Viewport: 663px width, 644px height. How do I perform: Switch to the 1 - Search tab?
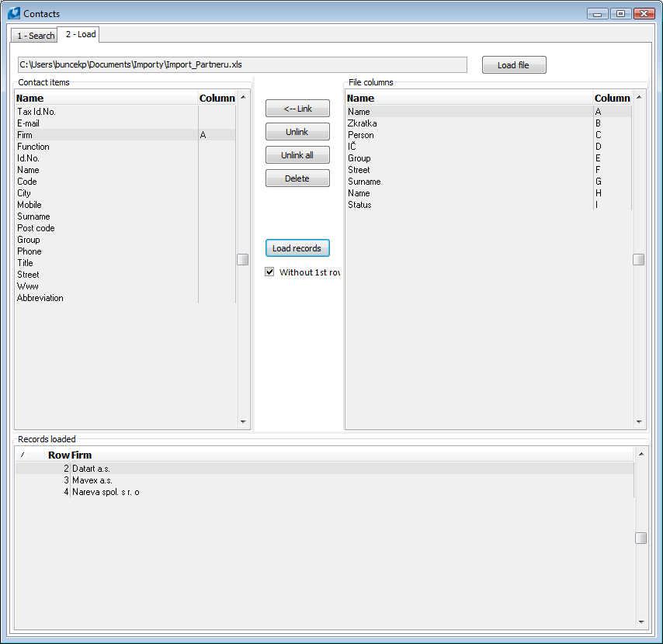click(x=36, y=36)
